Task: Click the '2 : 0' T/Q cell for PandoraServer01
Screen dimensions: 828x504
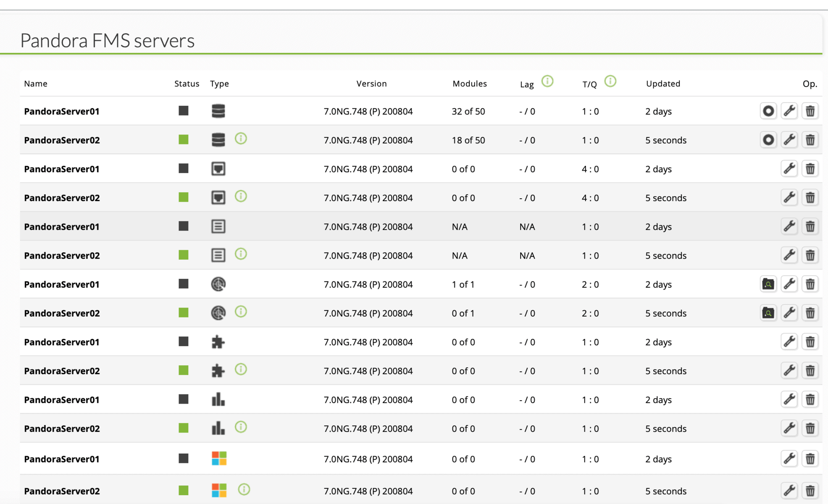Action: [590, 284]
